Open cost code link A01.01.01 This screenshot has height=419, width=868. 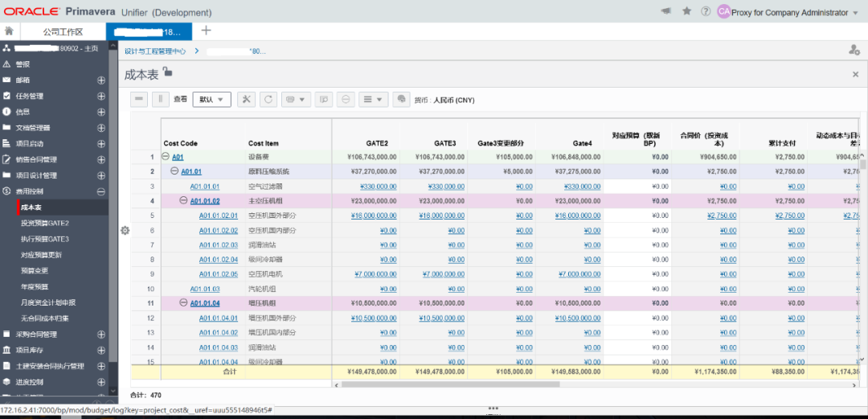coord(205,187)
